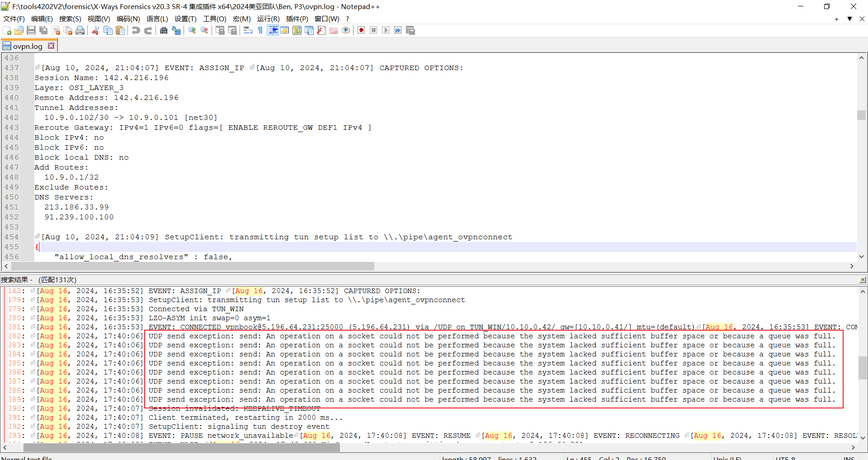Click search results horizontal scroll right arrow
This screenshot has width=868, height=460.
click(853, 447)
